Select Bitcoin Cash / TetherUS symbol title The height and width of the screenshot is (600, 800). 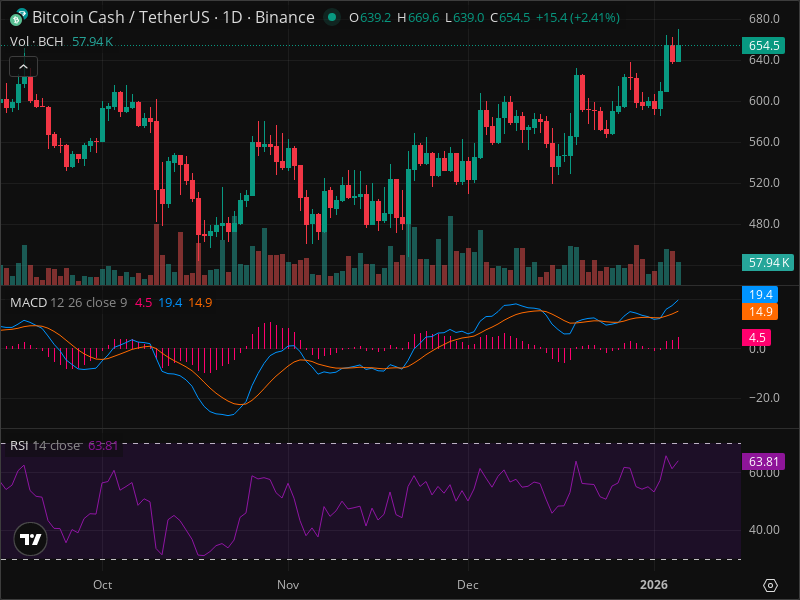(173, 17)
